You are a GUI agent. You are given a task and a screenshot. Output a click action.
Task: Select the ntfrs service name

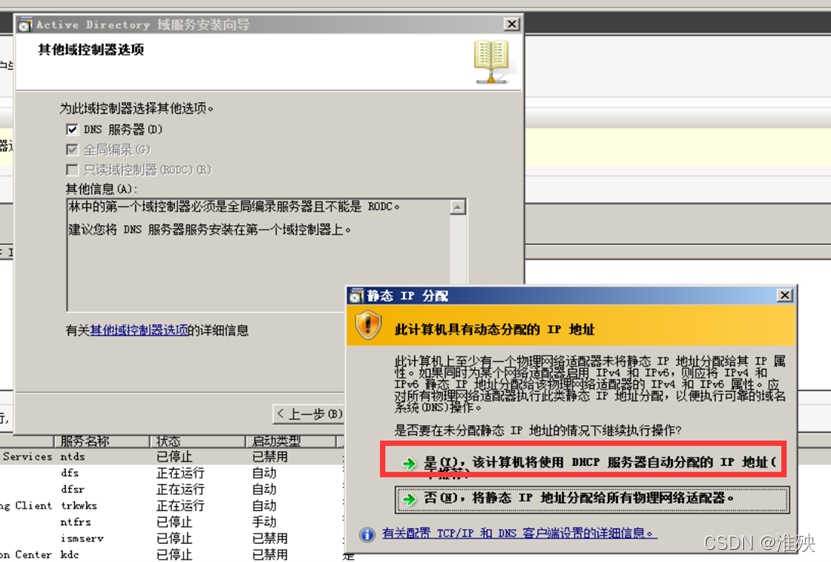(x=75, y=522)
